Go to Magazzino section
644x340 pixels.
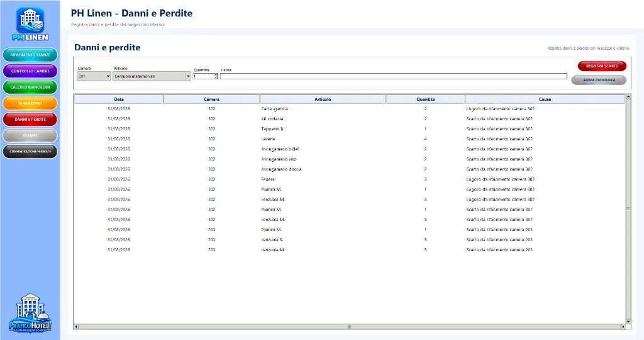30,103
